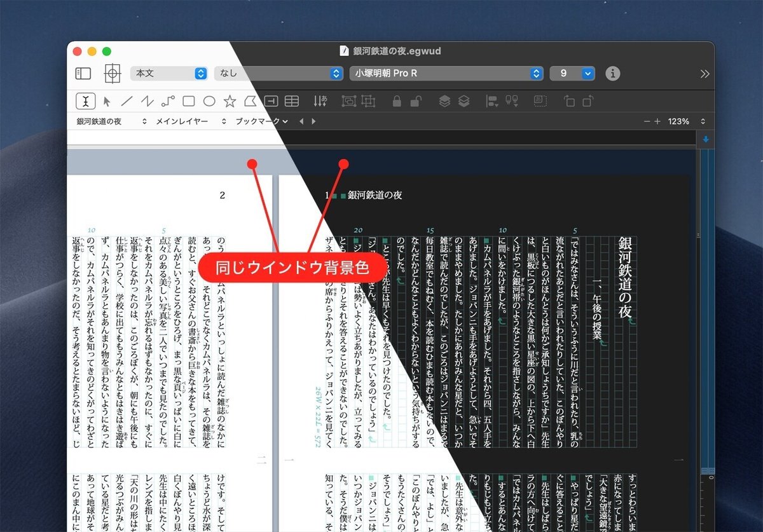Image resolution: width=763 pixels, height=532 pixels.
Task: Click the vertical text direction icon
Action: (320, 101)
